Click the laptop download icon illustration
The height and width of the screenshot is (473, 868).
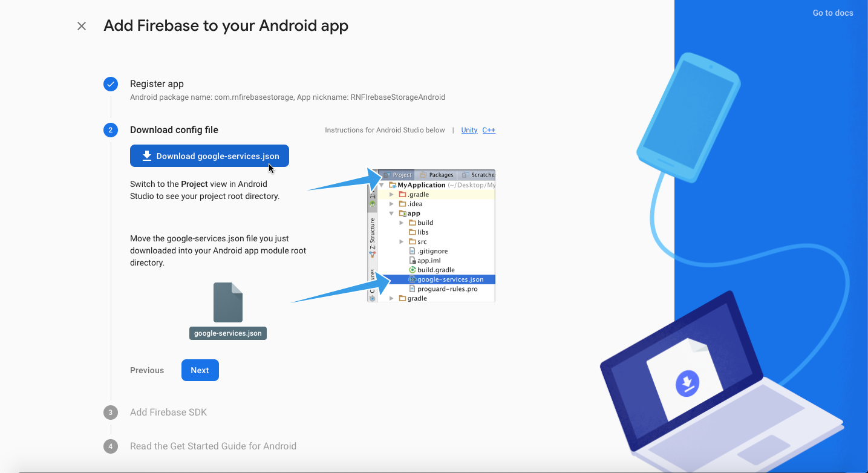(x=687, y=383)
